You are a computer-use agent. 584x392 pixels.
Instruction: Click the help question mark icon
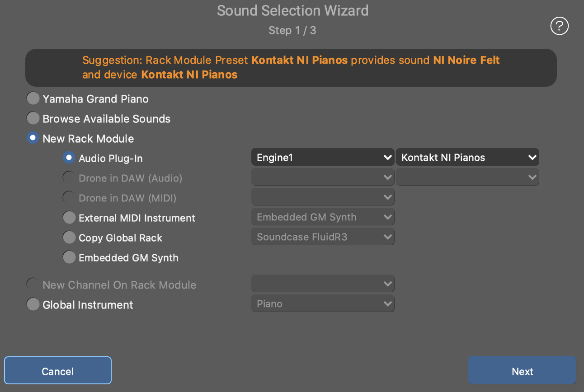coord(559,26)
